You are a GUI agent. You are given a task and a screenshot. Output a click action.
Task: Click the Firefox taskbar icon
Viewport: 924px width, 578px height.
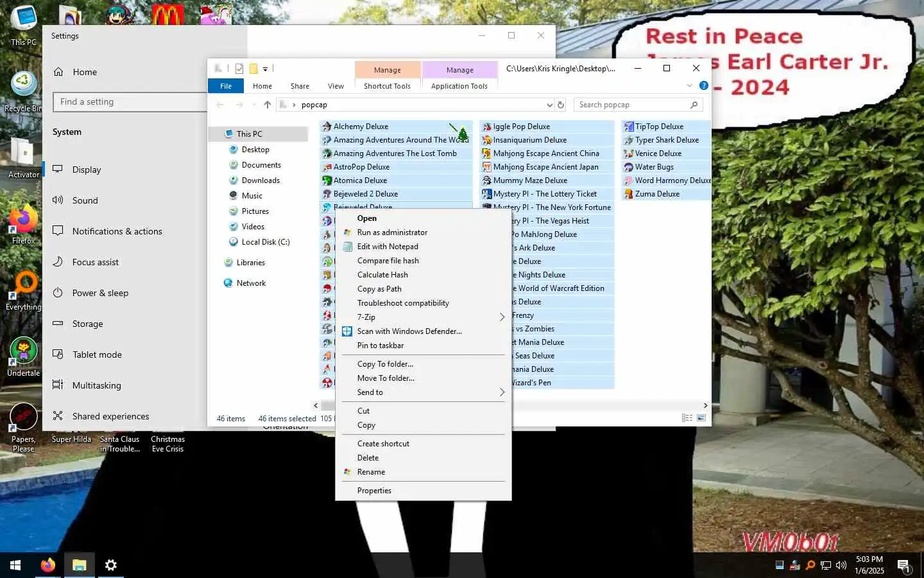(x=48, y=565)
